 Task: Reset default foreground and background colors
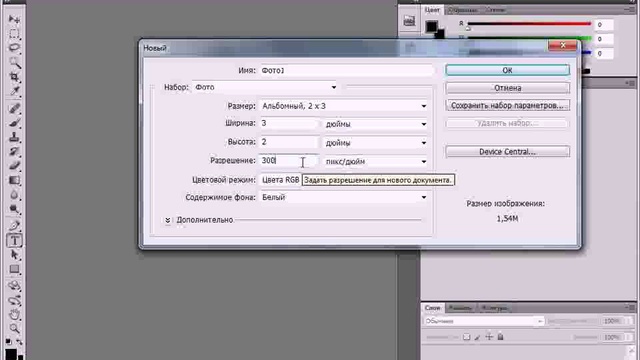[x=9, y=341]
